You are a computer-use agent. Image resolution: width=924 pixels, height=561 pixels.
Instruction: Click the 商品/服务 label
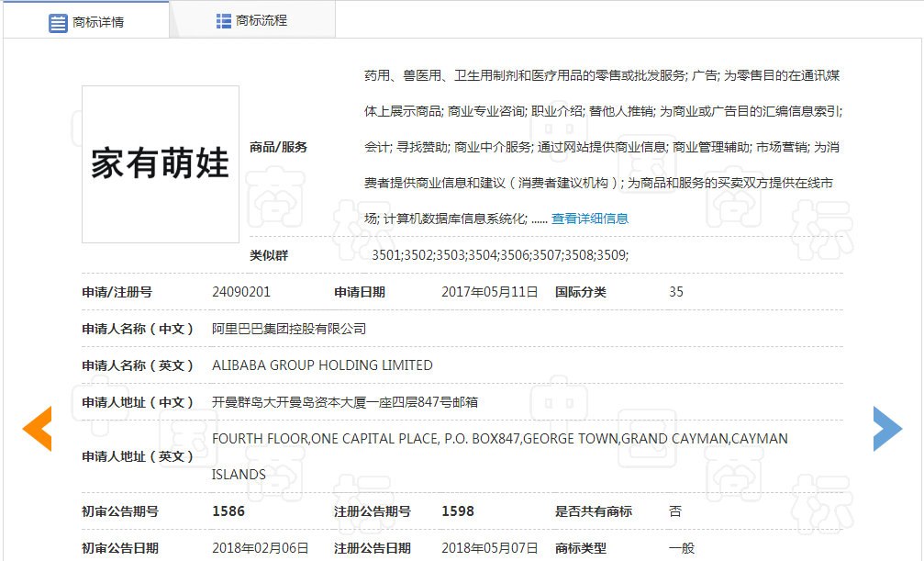(x=278, y=148)
